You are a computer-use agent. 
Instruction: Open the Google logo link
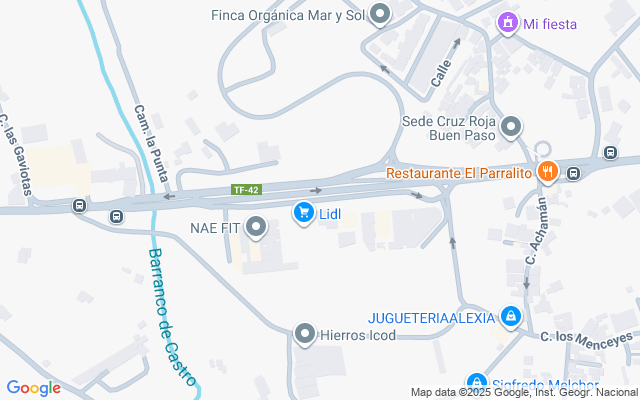point(34,388)
